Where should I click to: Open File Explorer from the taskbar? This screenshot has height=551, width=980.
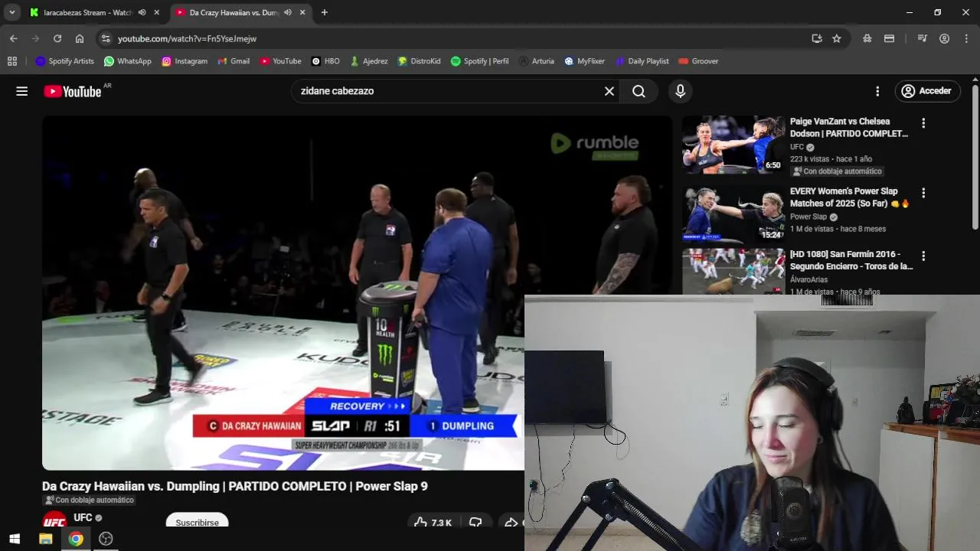(45, 539)
